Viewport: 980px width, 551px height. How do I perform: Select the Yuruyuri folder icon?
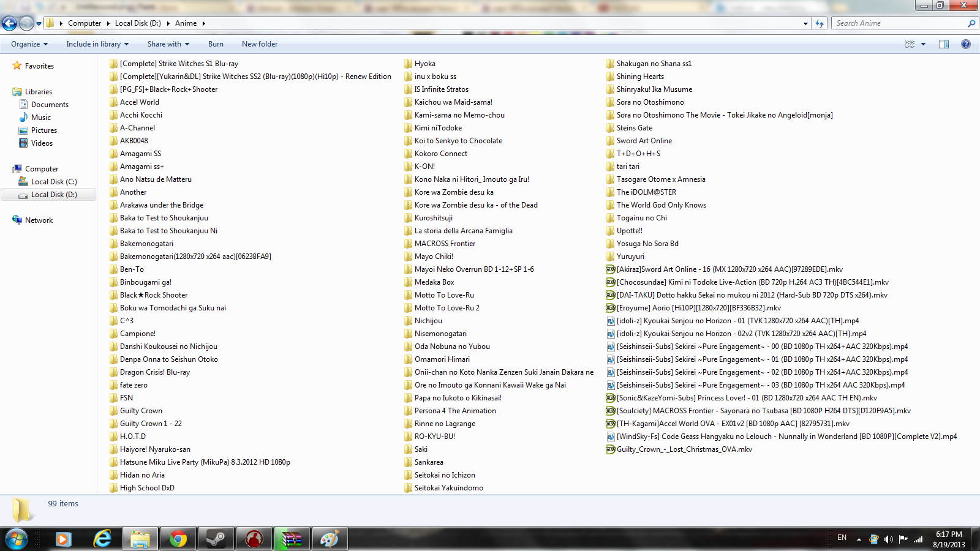(610, 257)
